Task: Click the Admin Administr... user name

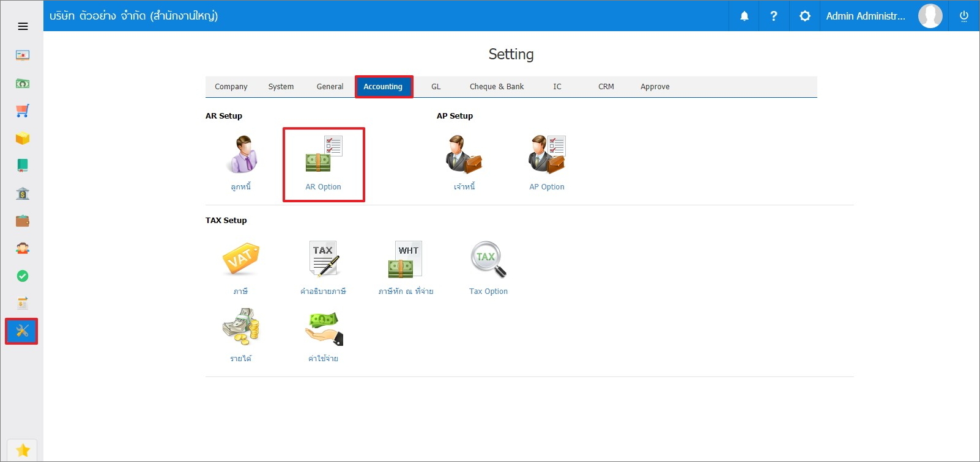Action: point(866,16)
